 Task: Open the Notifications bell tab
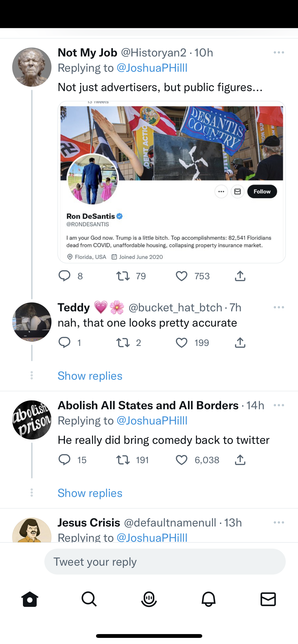[209, 599]
